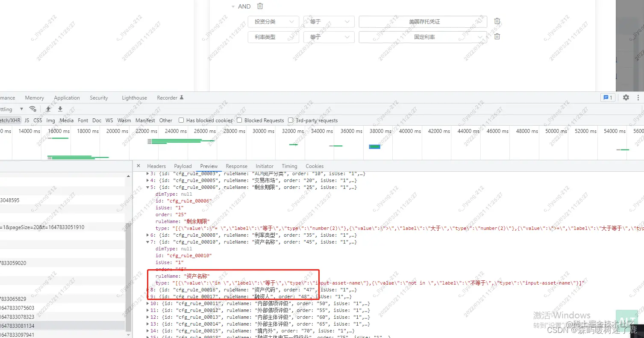Expand the cfg_rule_00015 境内外 entry
The image size is (644, 338).
(148, 331)
